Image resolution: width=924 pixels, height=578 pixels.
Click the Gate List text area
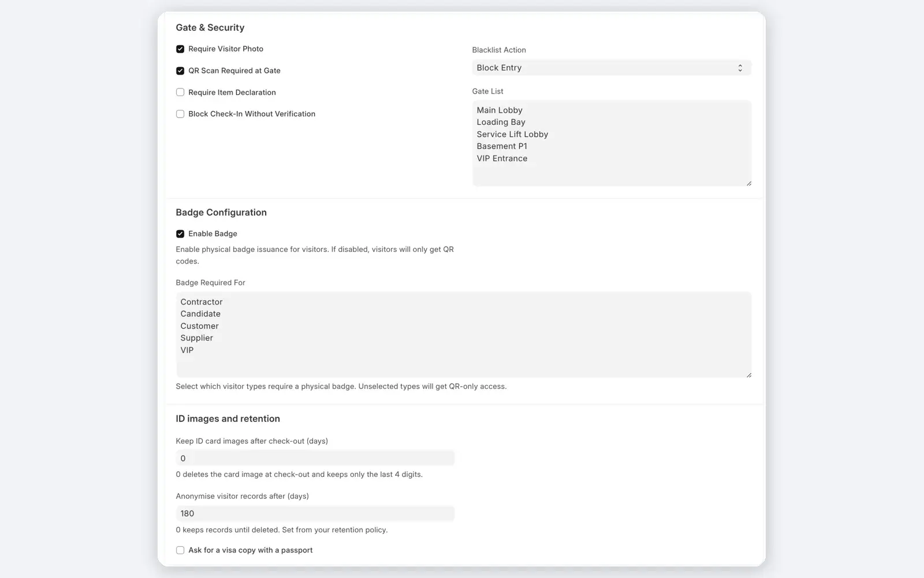[x=612, y=143]
